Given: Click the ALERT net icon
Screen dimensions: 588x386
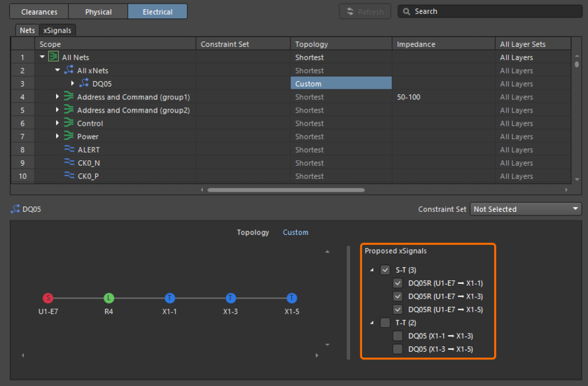Looking at the screenshot, I should (x=69, y=149).
